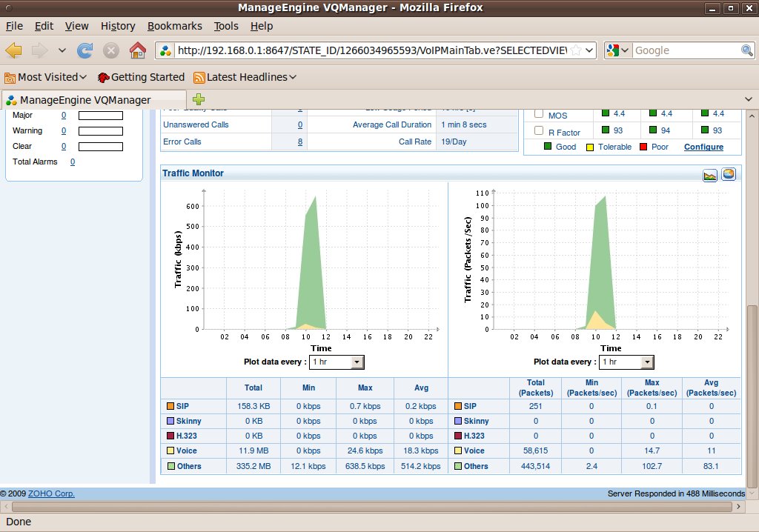
Task: Open a new tab with the plus icon
Action: click(x=199, y=99)
